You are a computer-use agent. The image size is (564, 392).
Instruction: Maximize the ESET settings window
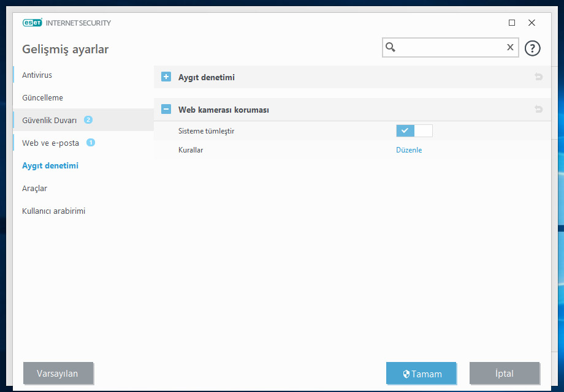512,23
